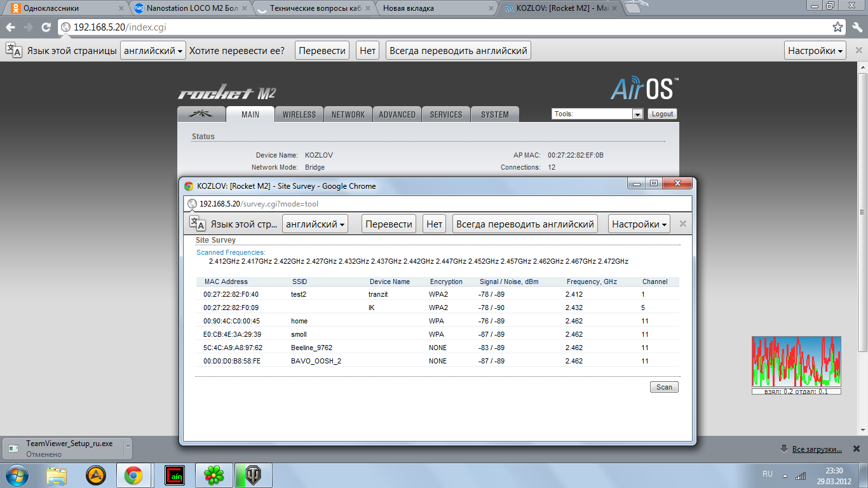This screenshot has height=488, width=868.
Task: Reload the 192.168.5.20 page
Action: [46, 27]
